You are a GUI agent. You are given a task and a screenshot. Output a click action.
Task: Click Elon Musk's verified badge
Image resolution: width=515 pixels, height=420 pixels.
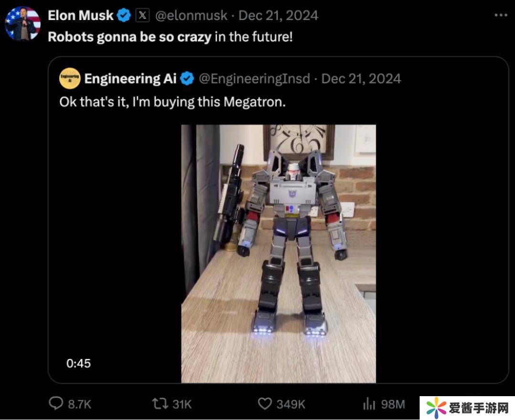pos(124,16)
